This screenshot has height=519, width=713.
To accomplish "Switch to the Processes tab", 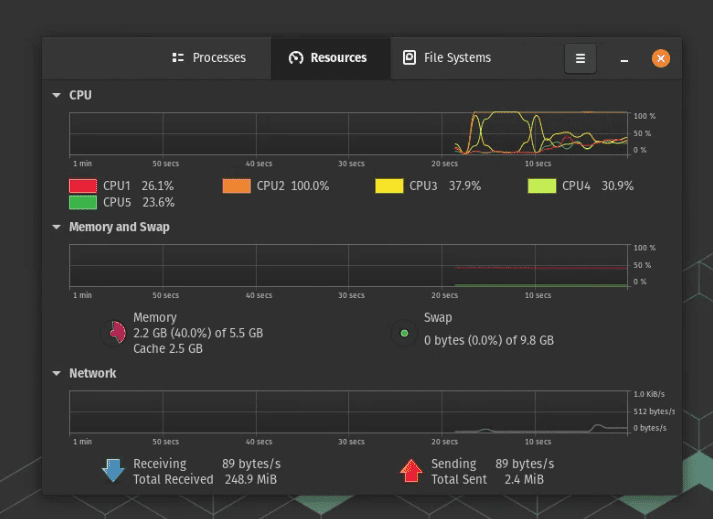I will tap(209, 58).
